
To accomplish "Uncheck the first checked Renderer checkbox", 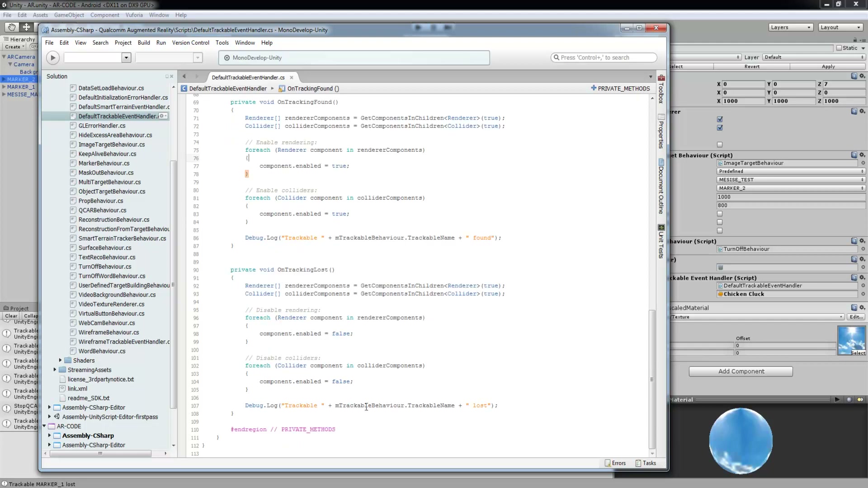I will click(720, 119).
